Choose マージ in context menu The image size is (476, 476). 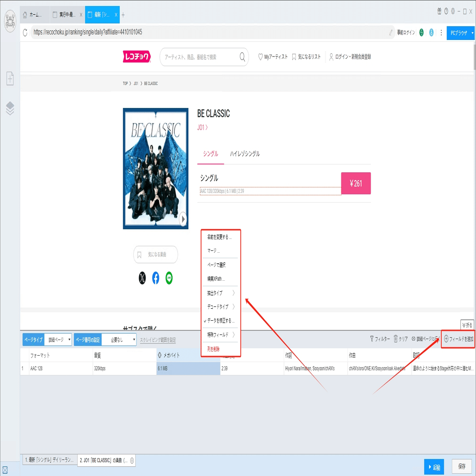[x=220, y=250]
